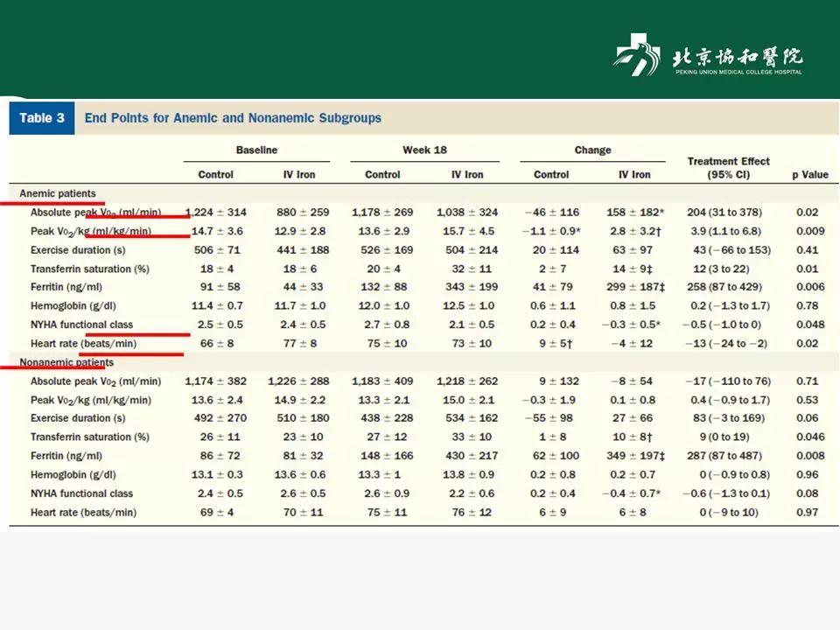Select the anemic Ferritin (ng/ml) row label
This screenshot has width=840, height=630.
click(66, 287)
